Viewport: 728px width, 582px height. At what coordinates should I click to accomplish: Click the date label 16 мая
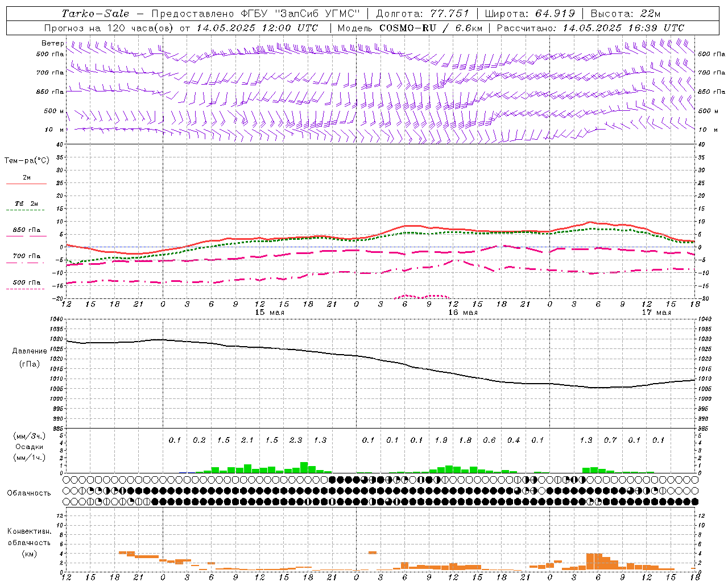tap(463, 313)
